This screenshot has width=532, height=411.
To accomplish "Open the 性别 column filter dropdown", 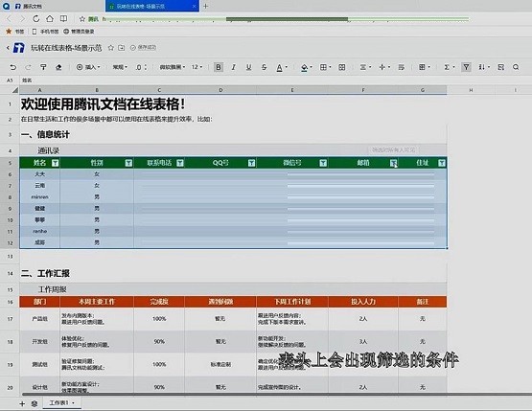I will [x=128, y=163].
